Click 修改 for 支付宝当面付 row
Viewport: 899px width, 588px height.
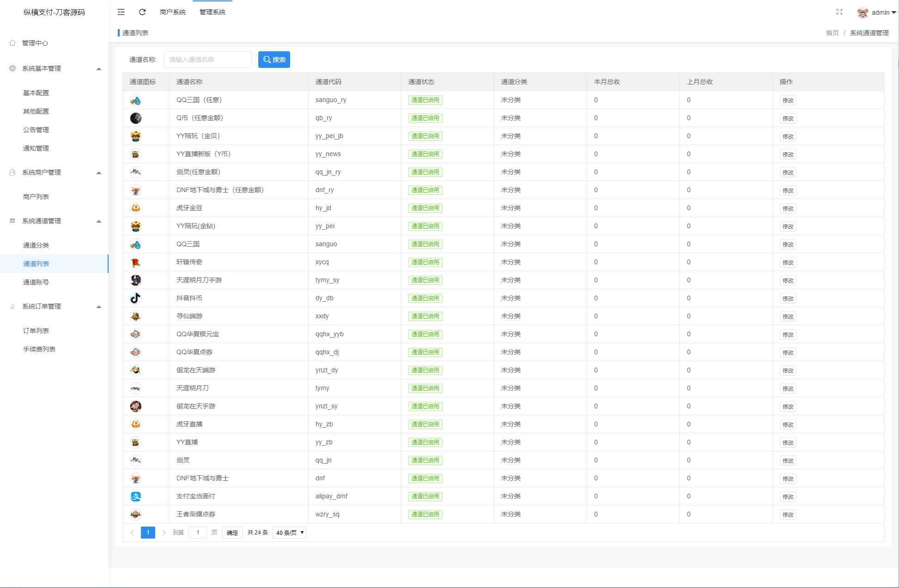[x=788, y=497]
